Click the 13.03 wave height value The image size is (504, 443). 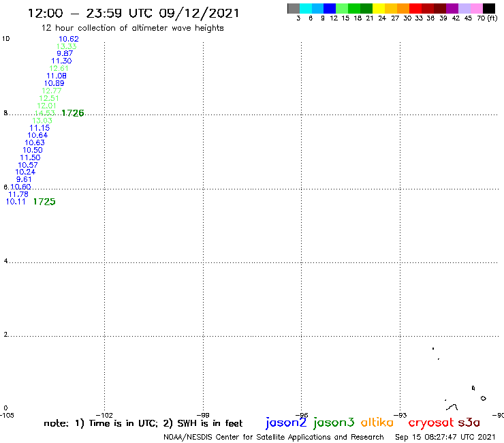pyautogui.click(x=42, y=121)
